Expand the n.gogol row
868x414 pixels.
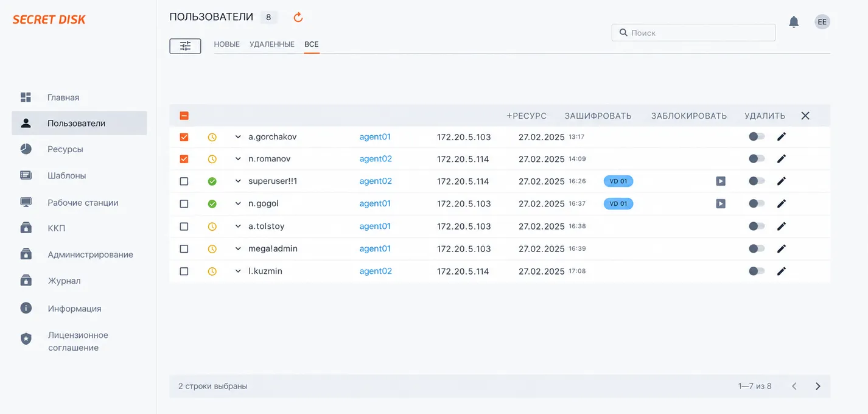pos(238,204)
